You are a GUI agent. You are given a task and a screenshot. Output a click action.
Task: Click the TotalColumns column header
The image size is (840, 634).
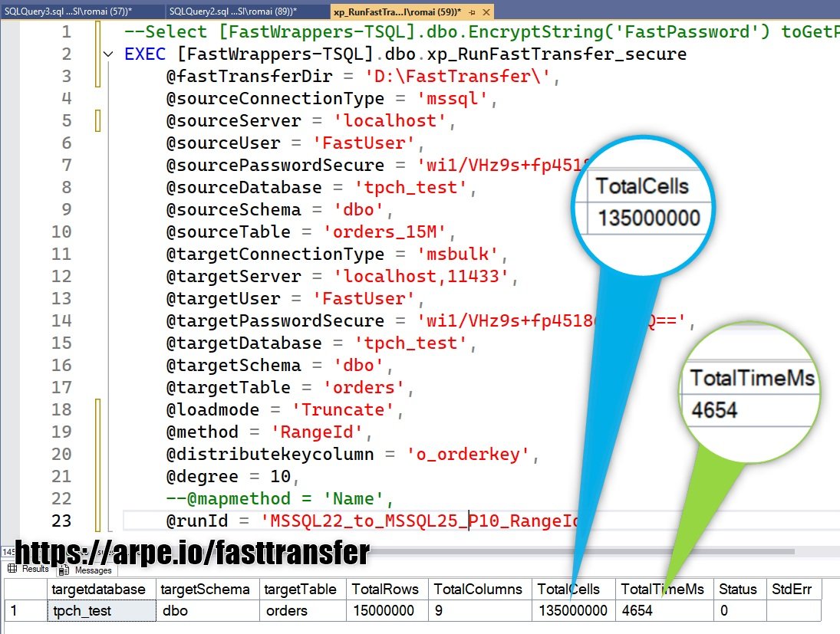pyautogui.click(x=479, y=589)
